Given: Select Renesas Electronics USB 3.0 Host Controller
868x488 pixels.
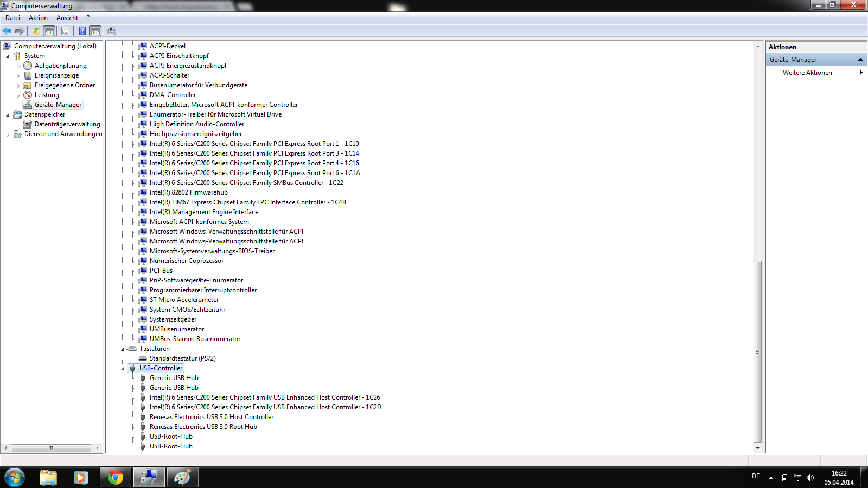Looking at the screenshot, I should click(212, 417).
